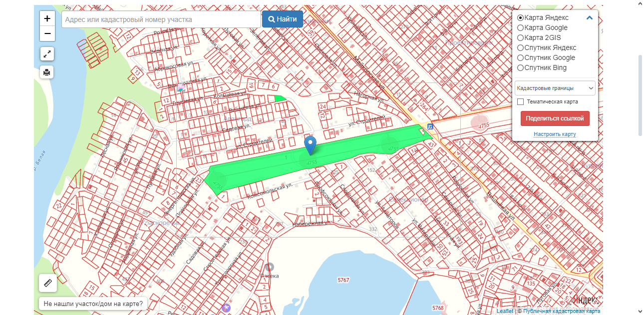644x315 pixels.
Task: Zoom out of the map
Action: point(47,33)
